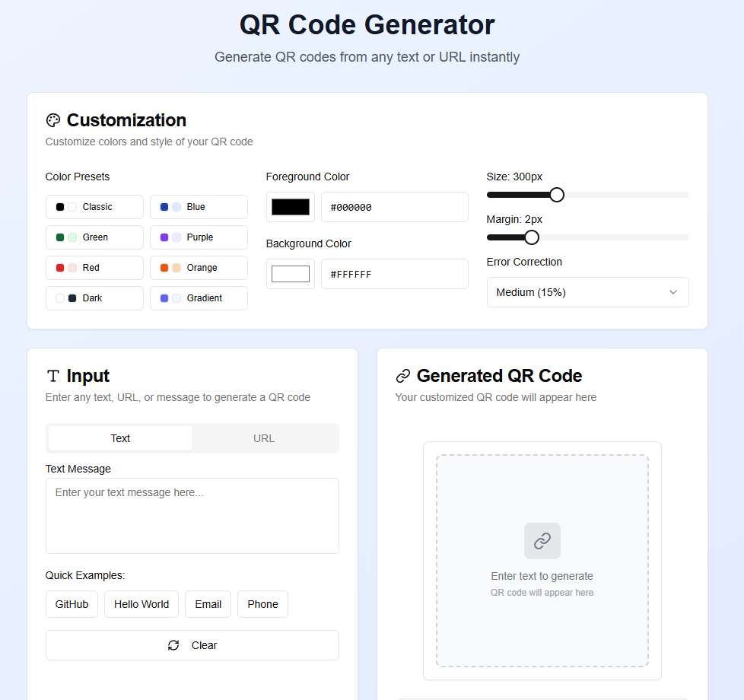Insert the Hello World quick example
744x700 pixels.
(x=141, y=604)
